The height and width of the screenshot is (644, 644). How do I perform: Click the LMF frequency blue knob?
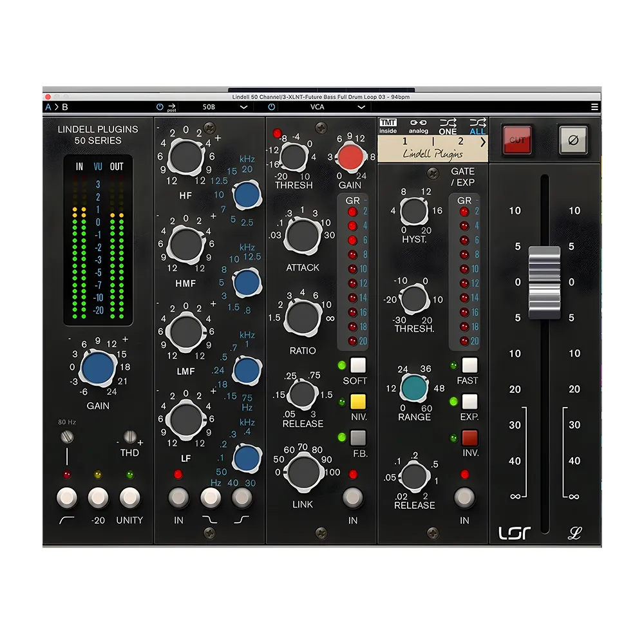(x=247, y=370)
